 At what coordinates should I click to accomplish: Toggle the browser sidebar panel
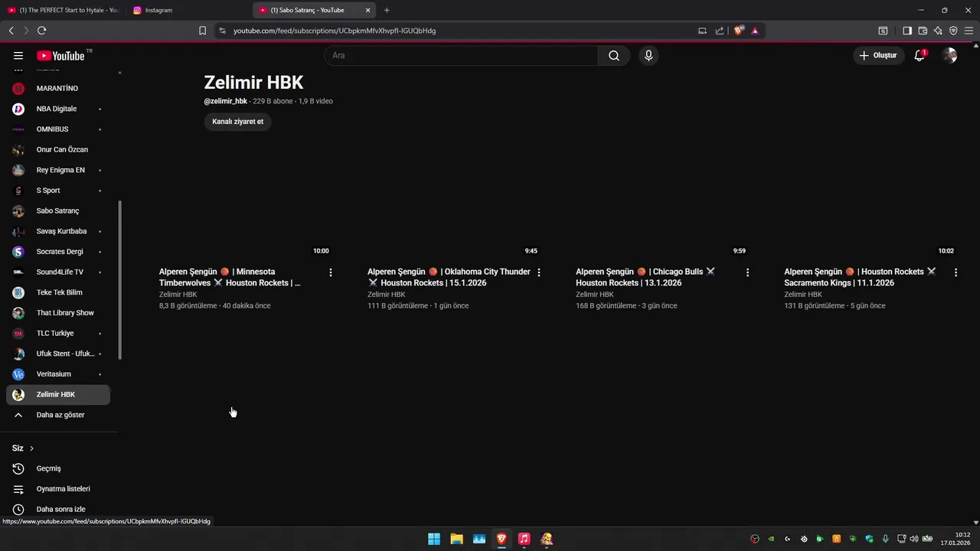[x=907, y=31]
